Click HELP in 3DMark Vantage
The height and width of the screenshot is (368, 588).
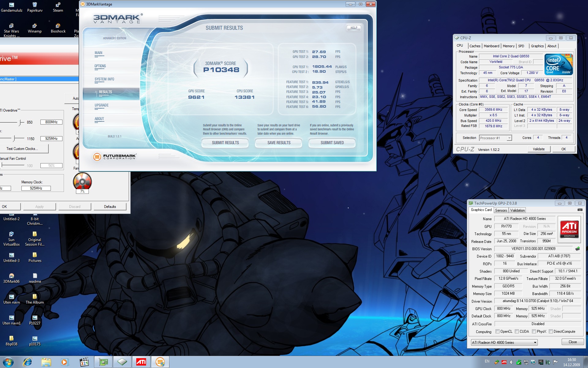(354, 28)
